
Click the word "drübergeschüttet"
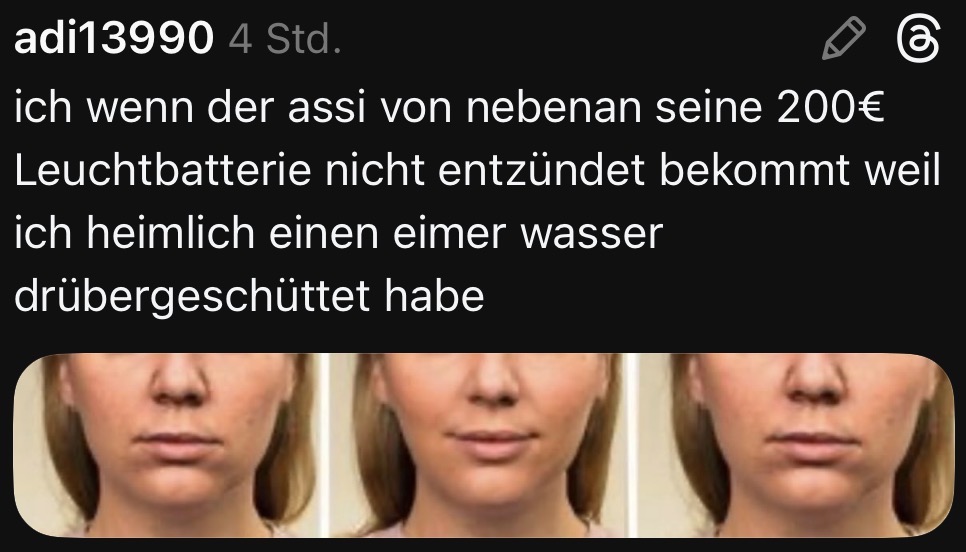192,297
